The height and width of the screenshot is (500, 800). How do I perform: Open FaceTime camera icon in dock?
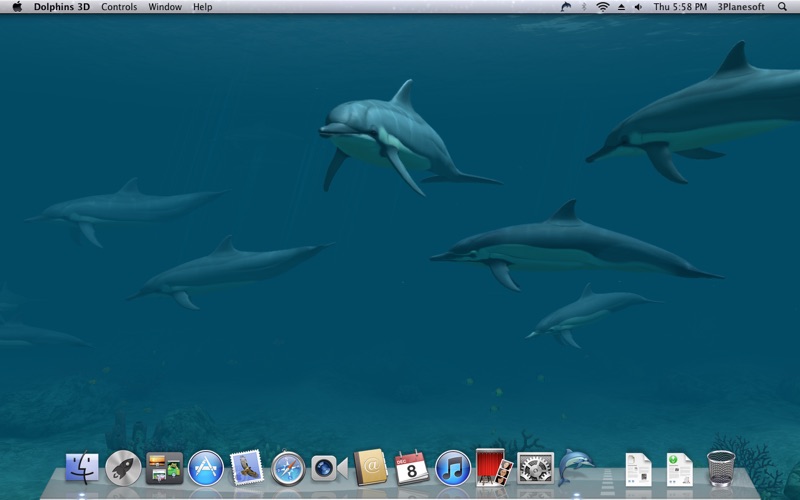329,468
